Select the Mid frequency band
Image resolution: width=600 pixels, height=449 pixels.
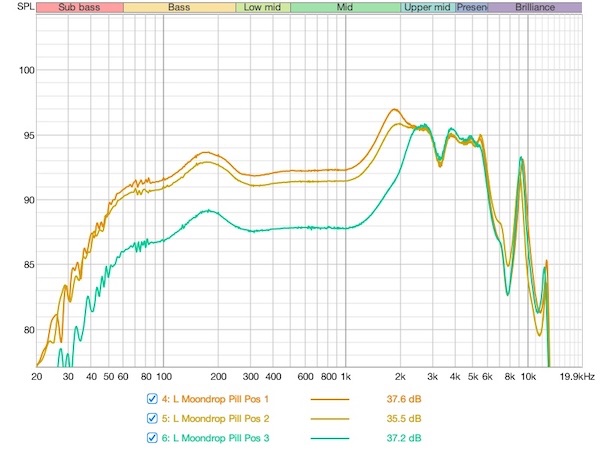[x=345, y=7]
